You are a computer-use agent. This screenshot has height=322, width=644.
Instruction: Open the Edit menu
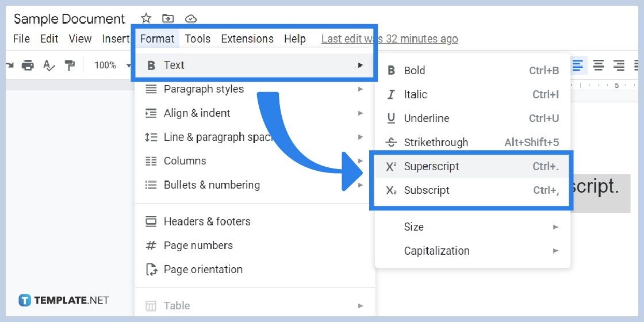(49, 39)
